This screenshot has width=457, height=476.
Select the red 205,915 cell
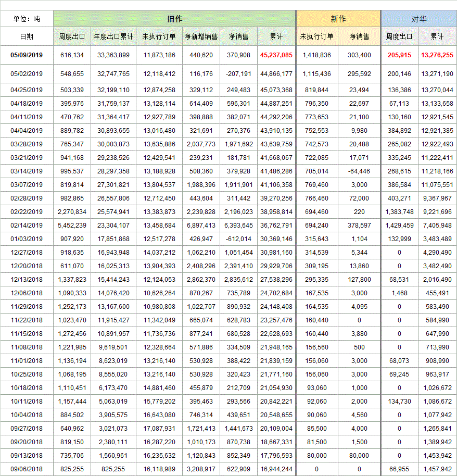pos(399,55)
